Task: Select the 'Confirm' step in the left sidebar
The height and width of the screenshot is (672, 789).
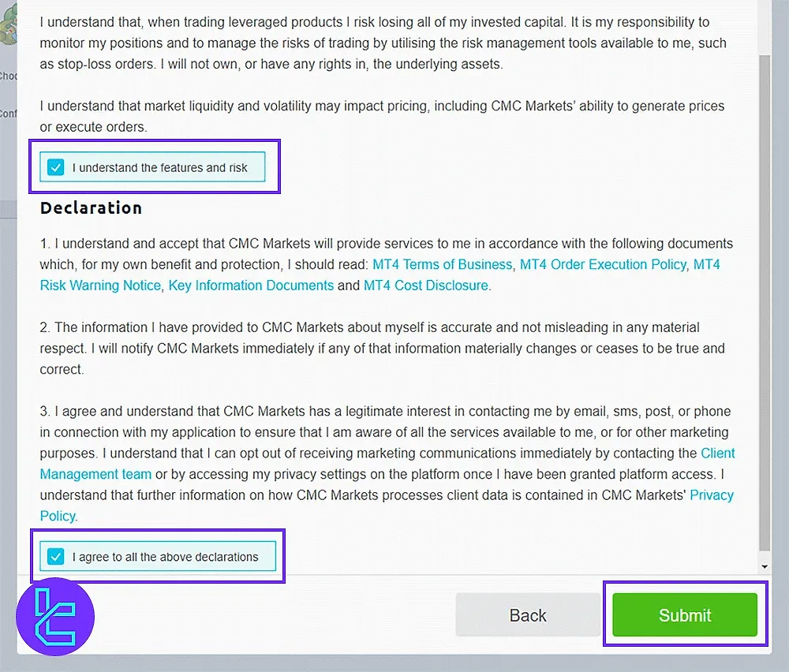Action: coord(8,113)
